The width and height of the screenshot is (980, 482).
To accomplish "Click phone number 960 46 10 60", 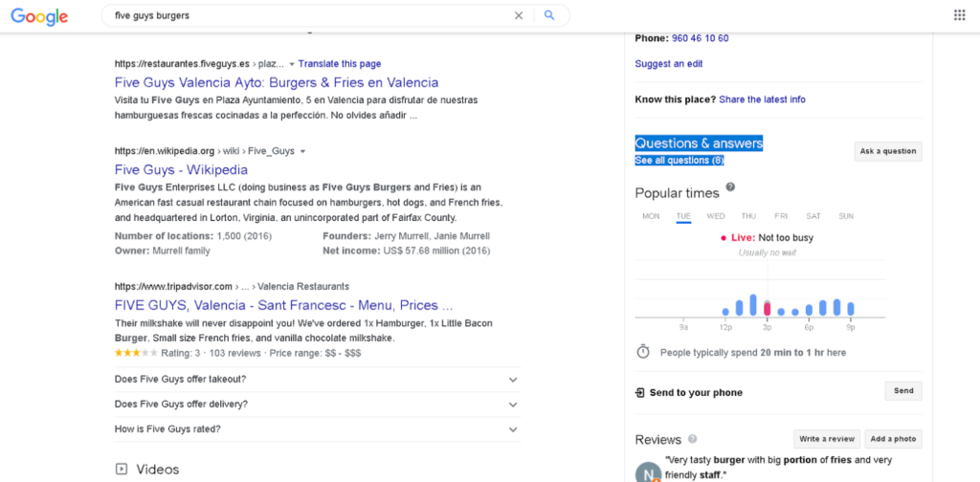I will pos(700,38).
